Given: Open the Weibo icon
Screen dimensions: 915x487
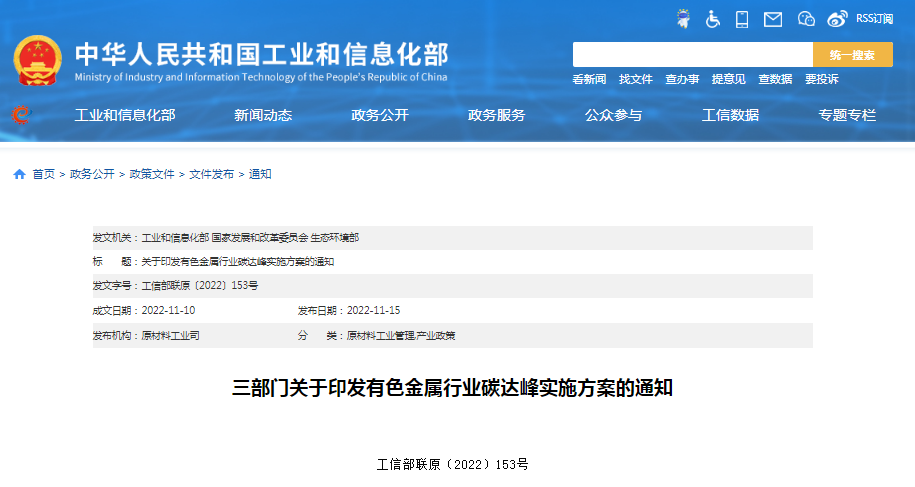Looking at the screenshot, I should 837,19.
